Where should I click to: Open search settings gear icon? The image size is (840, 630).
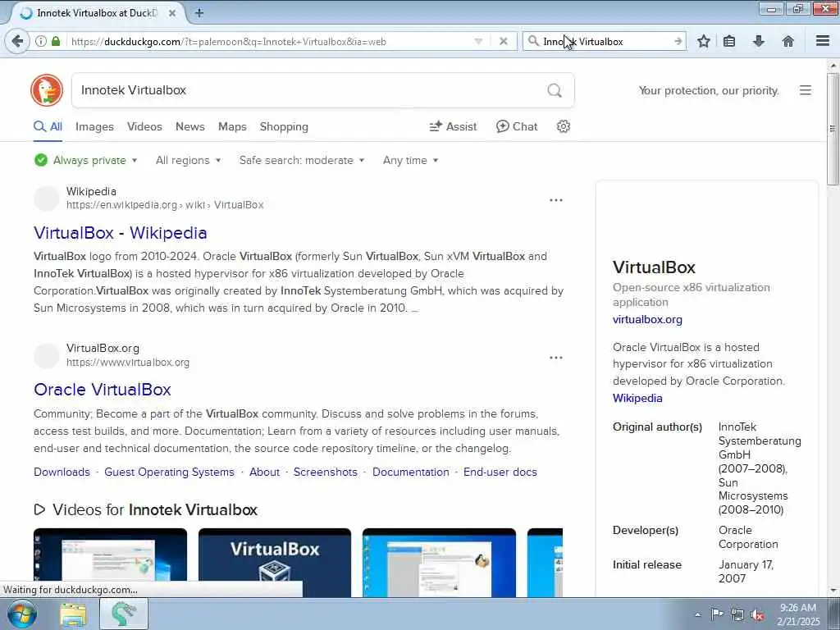[563, 126]
